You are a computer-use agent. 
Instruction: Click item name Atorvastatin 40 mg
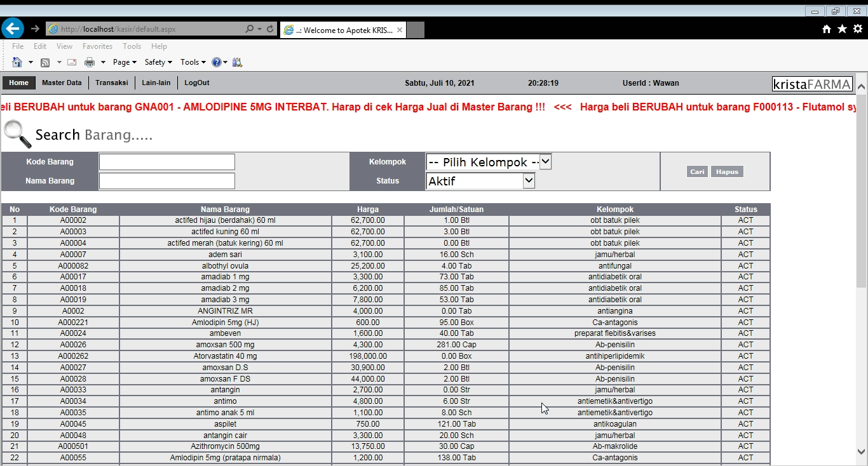(225, 356)
